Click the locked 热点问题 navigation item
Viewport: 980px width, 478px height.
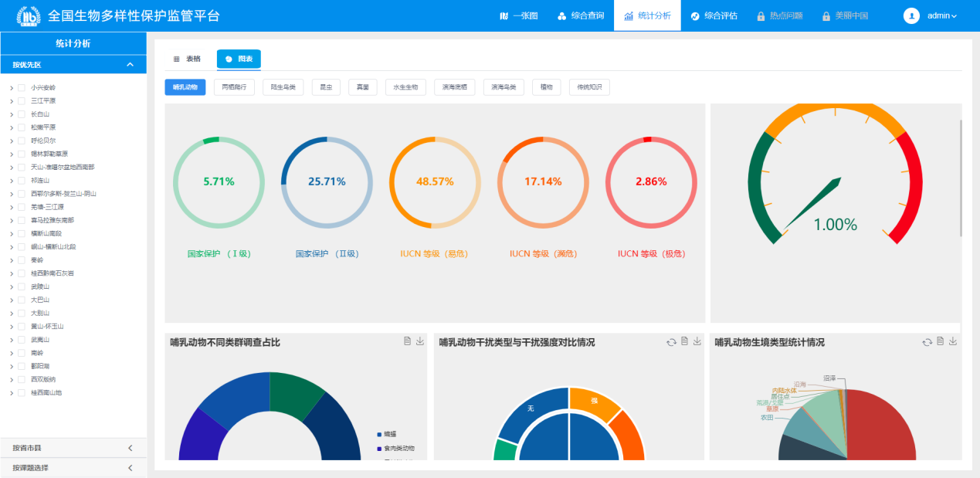[780, 15]
